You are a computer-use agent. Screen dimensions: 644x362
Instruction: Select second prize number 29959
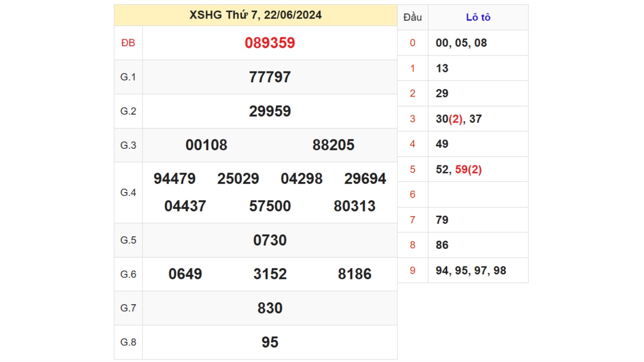tap(270, 111)
